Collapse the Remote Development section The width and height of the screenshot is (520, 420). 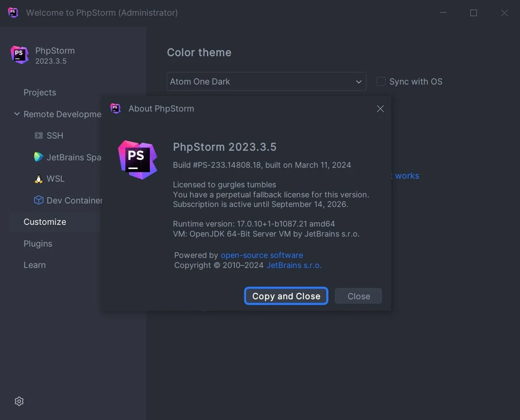click(x=17, y=114)
